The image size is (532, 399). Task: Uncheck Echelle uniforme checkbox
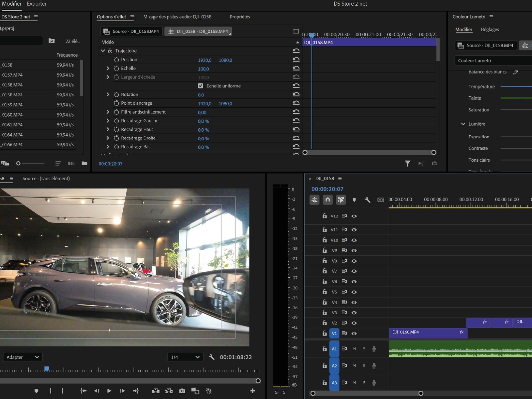tap(200, 86)
